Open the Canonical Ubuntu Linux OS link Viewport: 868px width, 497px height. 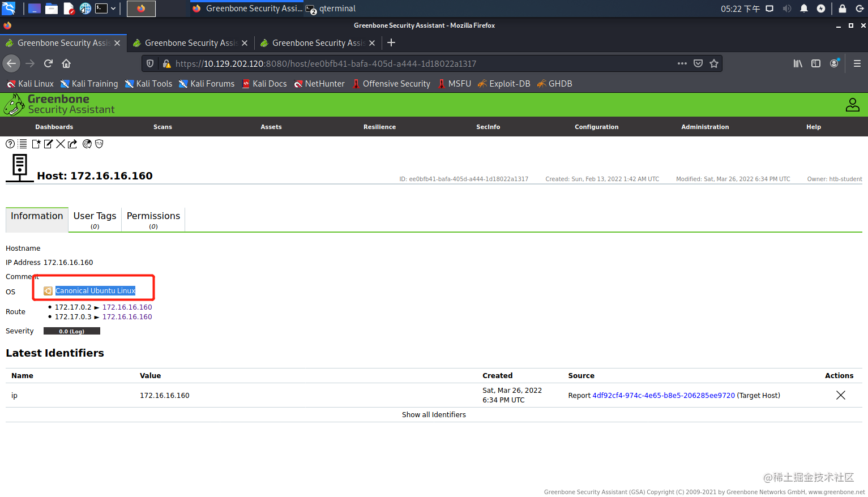tap(95, 291)
